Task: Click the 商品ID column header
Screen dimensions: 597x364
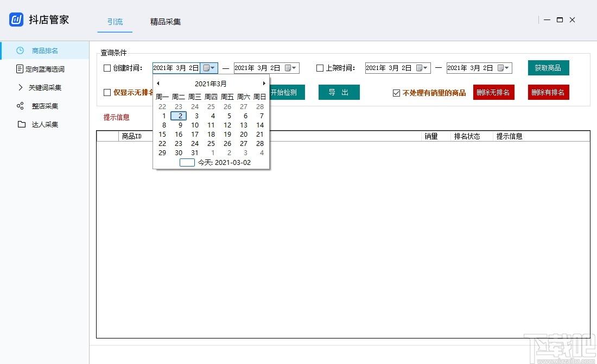Action: [132, 136]
